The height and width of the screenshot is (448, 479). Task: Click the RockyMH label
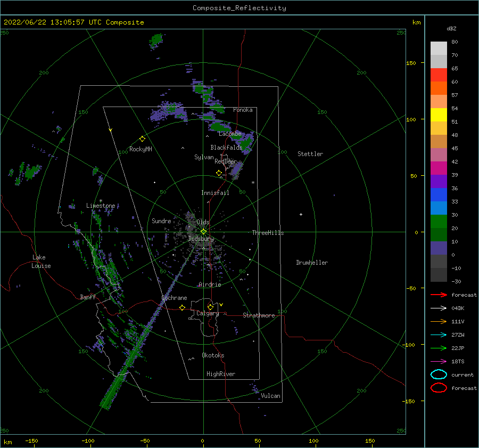[x=141, y=149]
